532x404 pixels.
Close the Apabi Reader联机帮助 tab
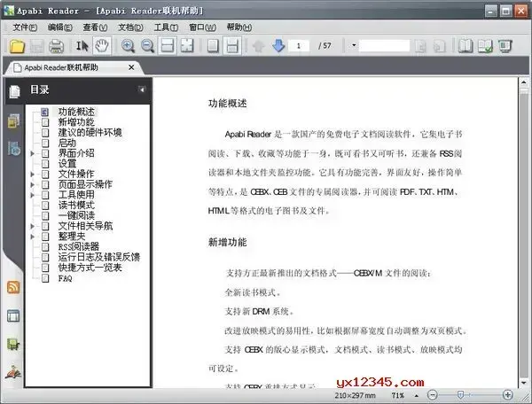click(x=131, y=67)
